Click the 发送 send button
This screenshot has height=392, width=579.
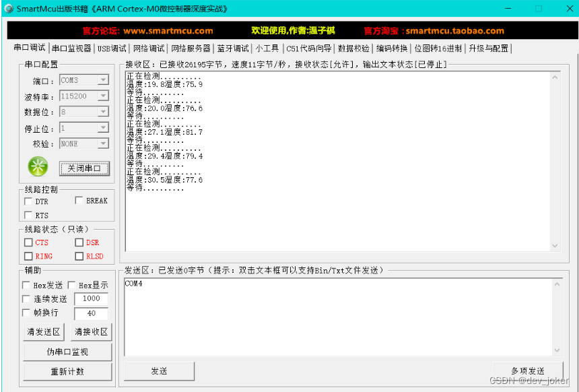[x=159, y=371]
